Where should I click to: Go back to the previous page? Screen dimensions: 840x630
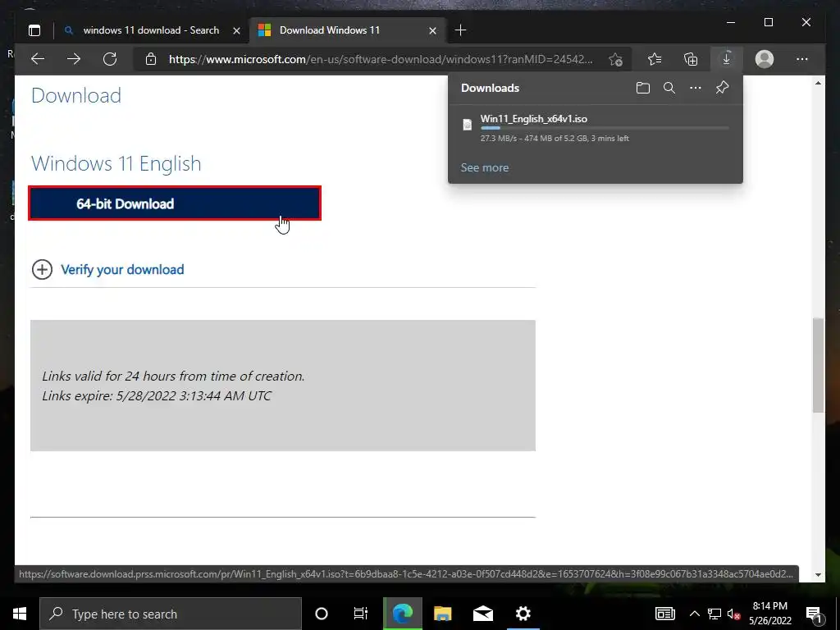click(38, 59)
